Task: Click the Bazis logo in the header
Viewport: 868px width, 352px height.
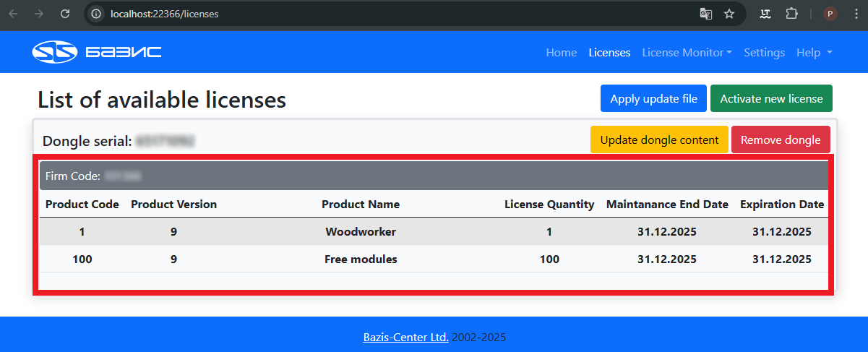Action: tap(97, 52)
